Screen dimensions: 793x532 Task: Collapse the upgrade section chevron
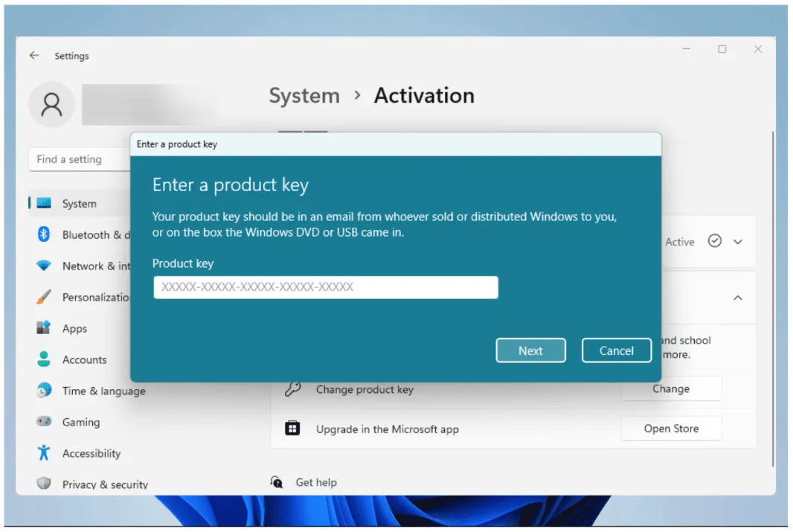[x=738, y=298]
